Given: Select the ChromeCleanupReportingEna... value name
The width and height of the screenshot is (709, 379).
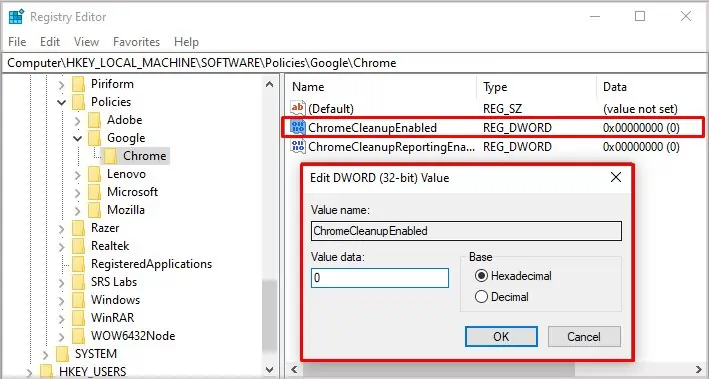Looking at the screenshot, I should 392,147.
